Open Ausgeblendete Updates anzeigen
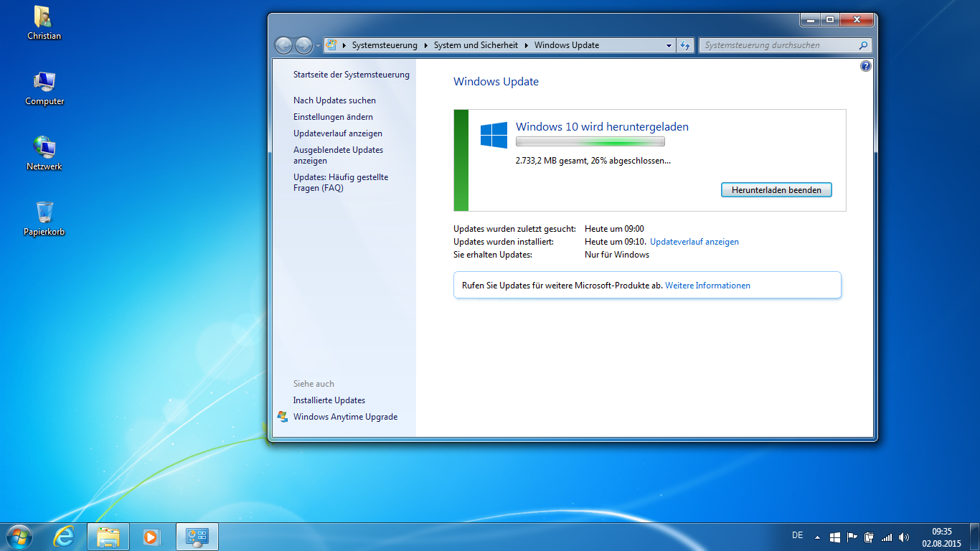This screenshot has height=551, width=980. (x=339, y=155)
